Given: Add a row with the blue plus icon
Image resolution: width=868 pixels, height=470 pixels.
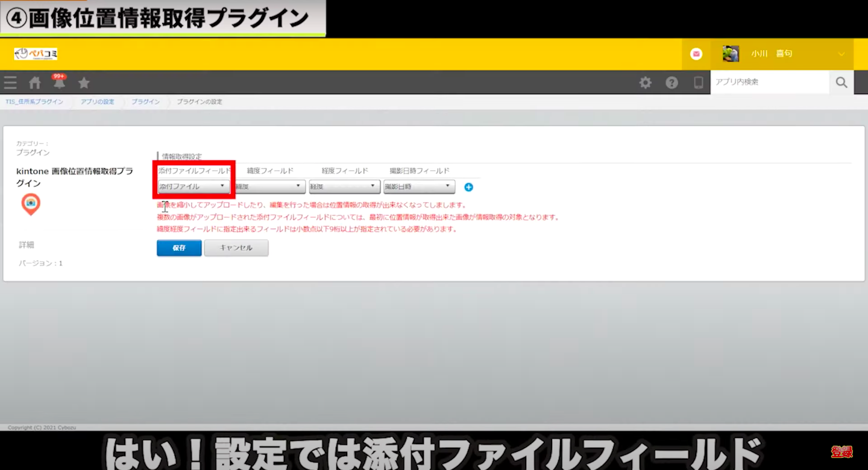Looking at the screenshot, I should (468, 187).
